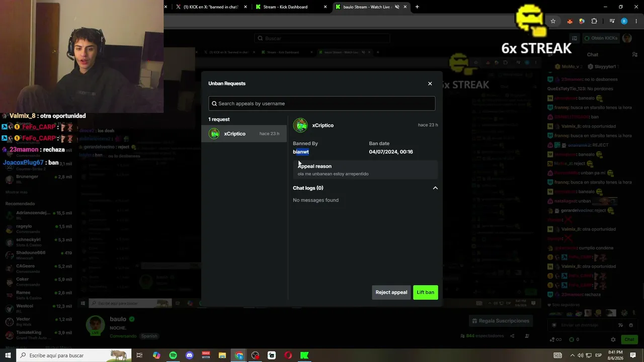Open the media controls icon in Chrome
This screenshot has height=362, width=644.
(612, 21)
